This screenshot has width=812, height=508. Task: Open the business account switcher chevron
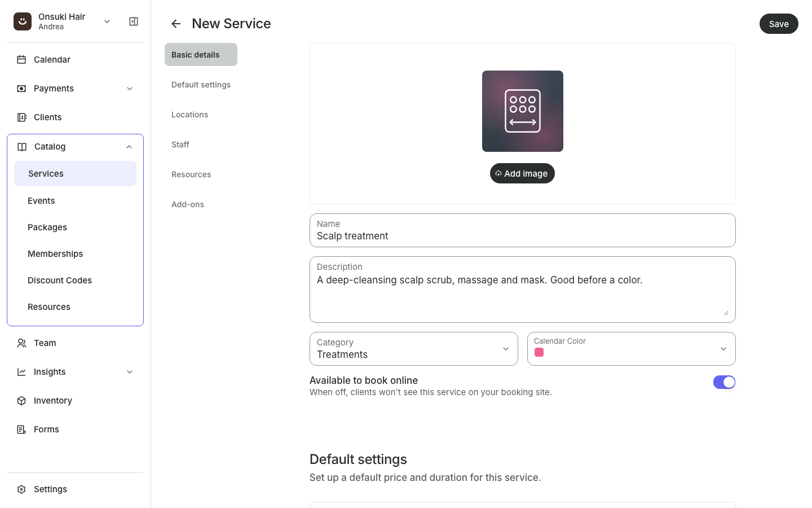[107, 21]
